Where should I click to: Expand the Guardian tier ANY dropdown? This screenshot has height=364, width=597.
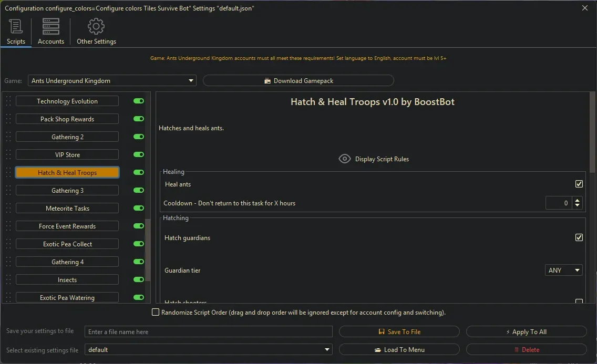(563, 271)
